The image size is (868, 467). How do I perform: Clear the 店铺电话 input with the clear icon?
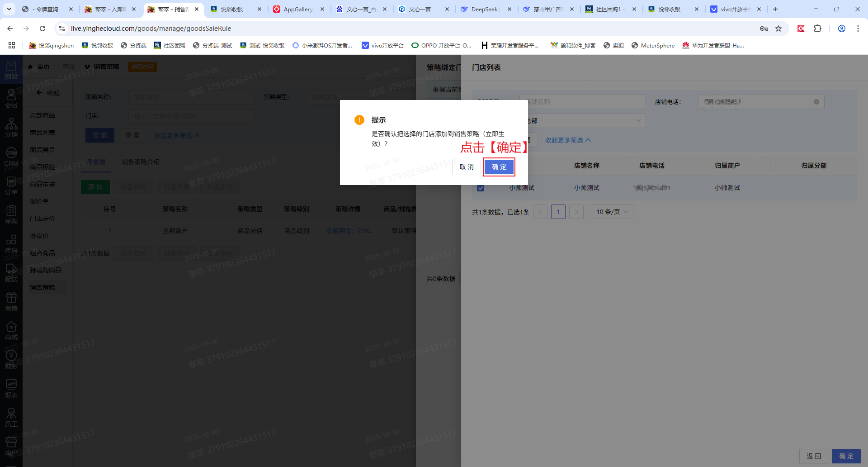click(816, 102)
